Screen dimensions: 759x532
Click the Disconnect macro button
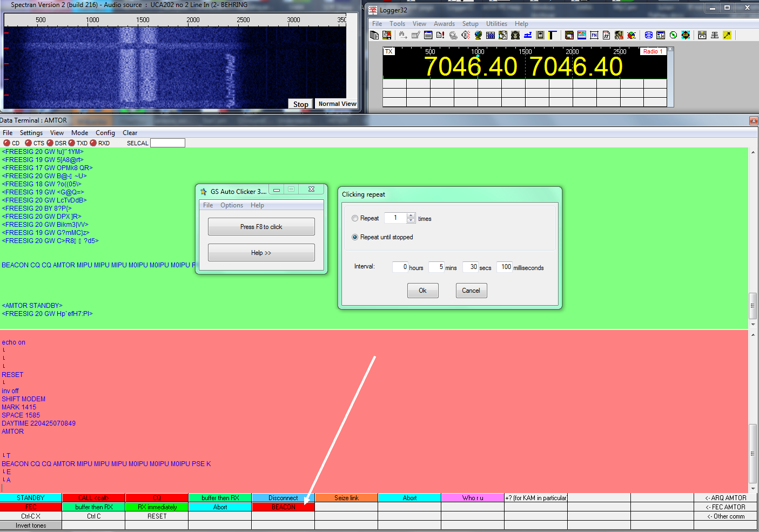pos(283,498)
